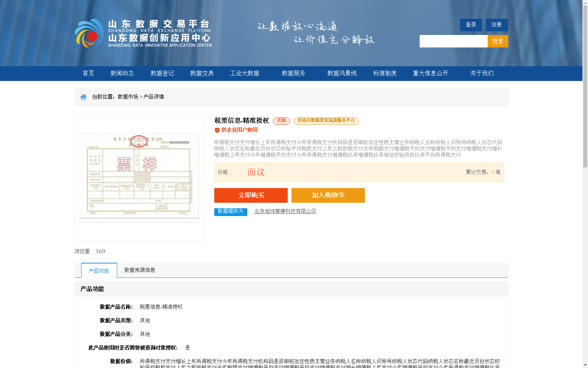Open the 登录 login button

point(471,25)
